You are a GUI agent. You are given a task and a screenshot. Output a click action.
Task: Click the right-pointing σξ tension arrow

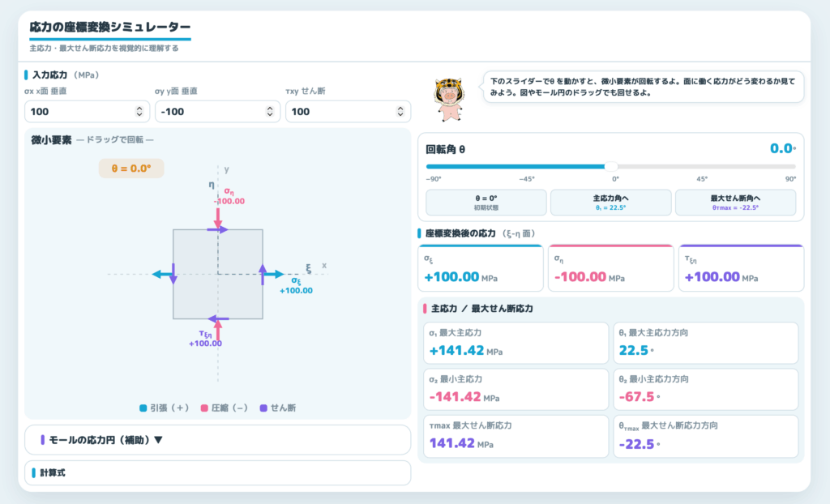click(274, 274)
